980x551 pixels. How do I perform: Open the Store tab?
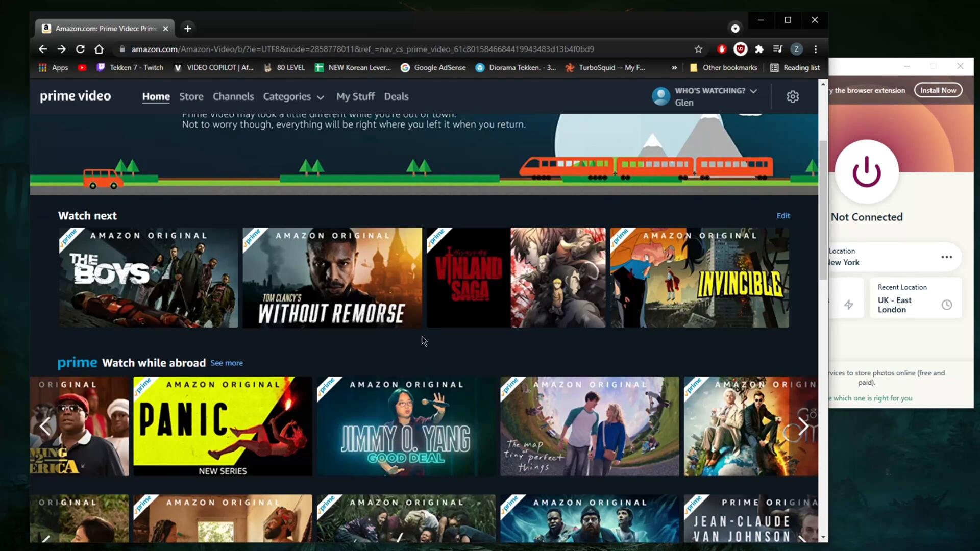tap(191, 97)
